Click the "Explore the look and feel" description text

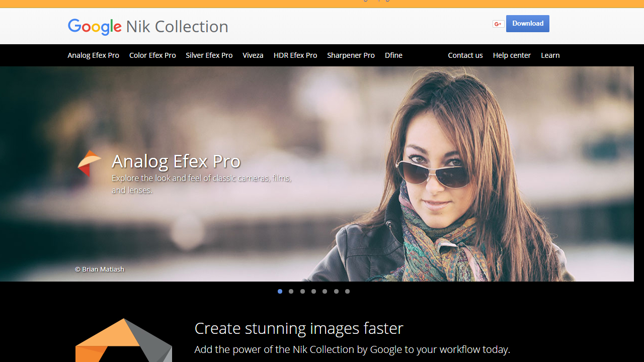(202, 184)
